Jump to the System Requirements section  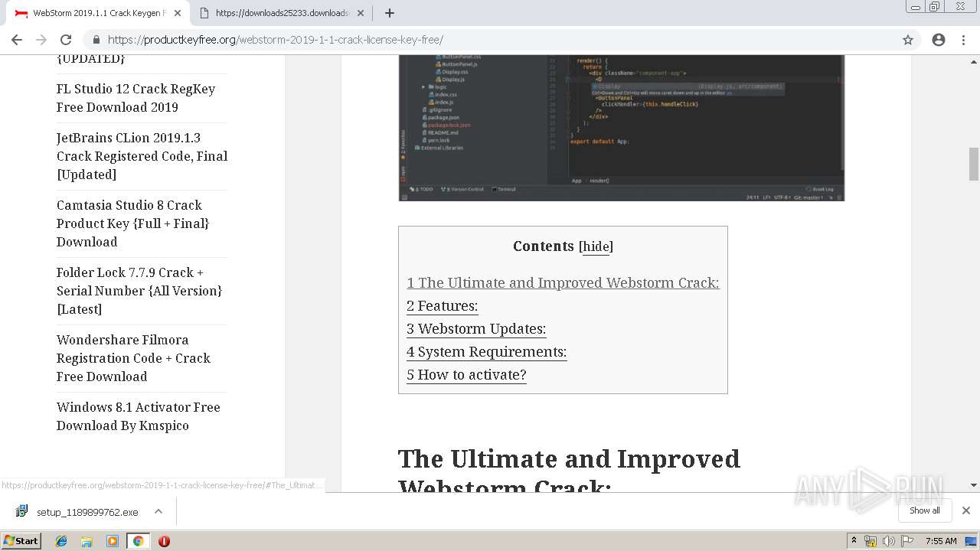[x=486, y=352]
